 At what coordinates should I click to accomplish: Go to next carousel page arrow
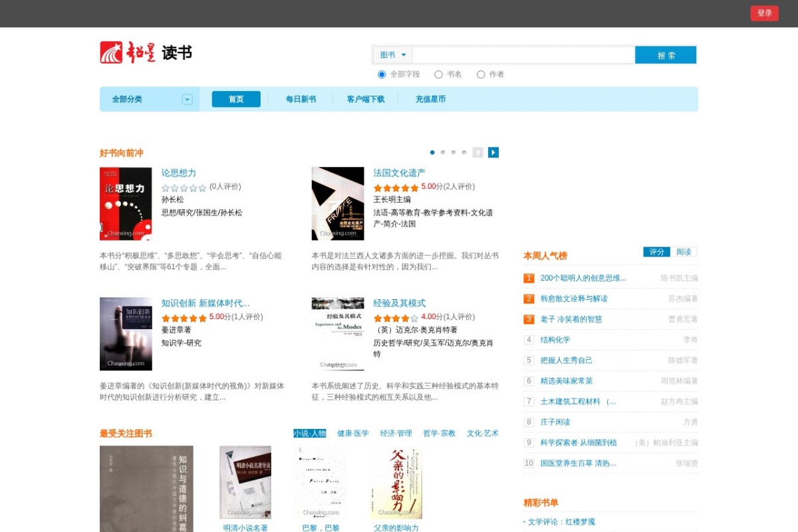pos(493,152)
